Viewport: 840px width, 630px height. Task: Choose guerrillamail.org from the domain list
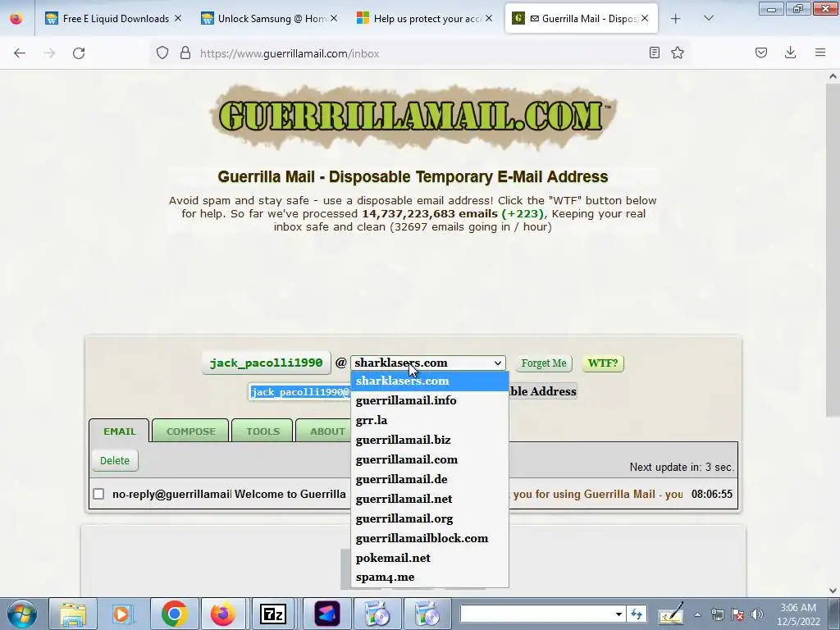pos(430,518)
